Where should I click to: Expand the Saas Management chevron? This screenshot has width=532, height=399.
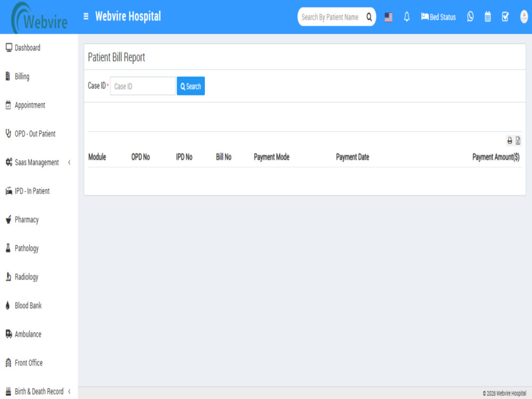(69, 162)
